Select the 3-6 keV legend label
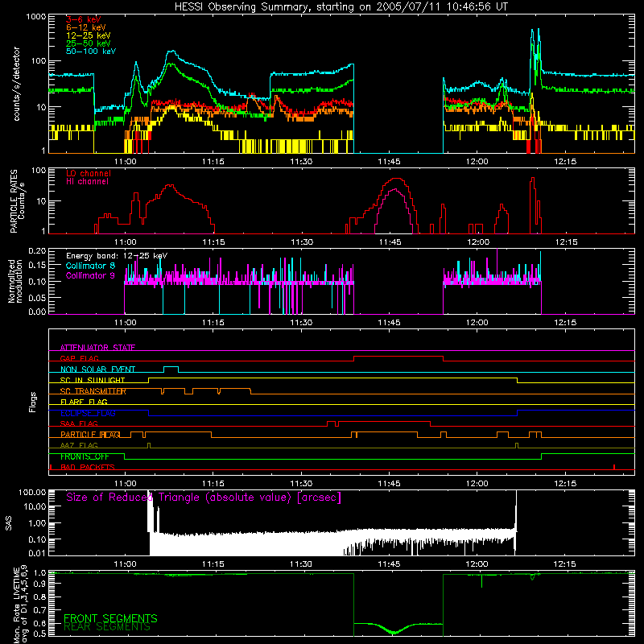 84,19
